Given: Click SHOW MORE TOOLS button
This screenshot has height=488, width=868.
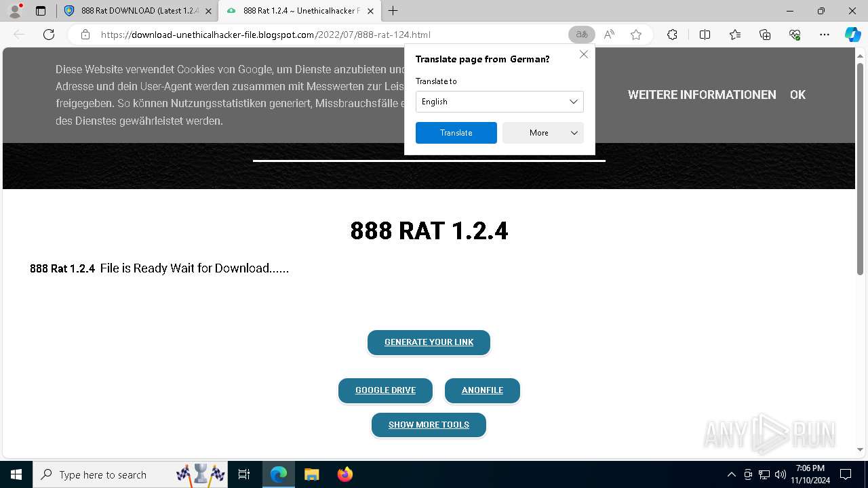Looking at the screenshot, I should coord(429,425).
